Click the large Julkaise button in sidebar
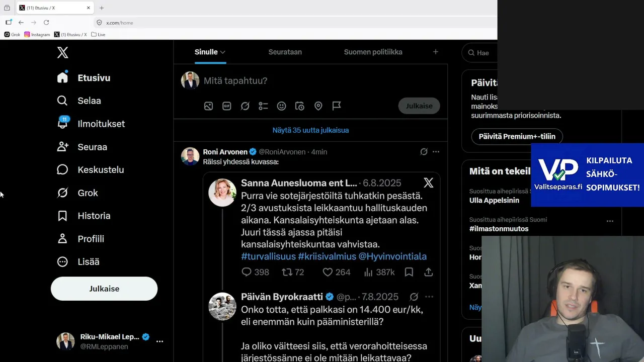 click(104, 289)
